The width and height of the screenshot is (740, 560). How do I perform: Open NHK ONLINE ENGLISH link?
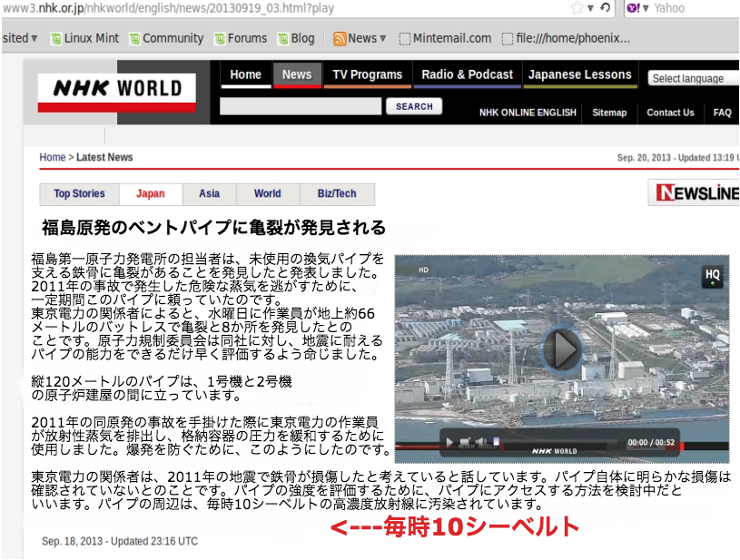(x=528, y=113)
